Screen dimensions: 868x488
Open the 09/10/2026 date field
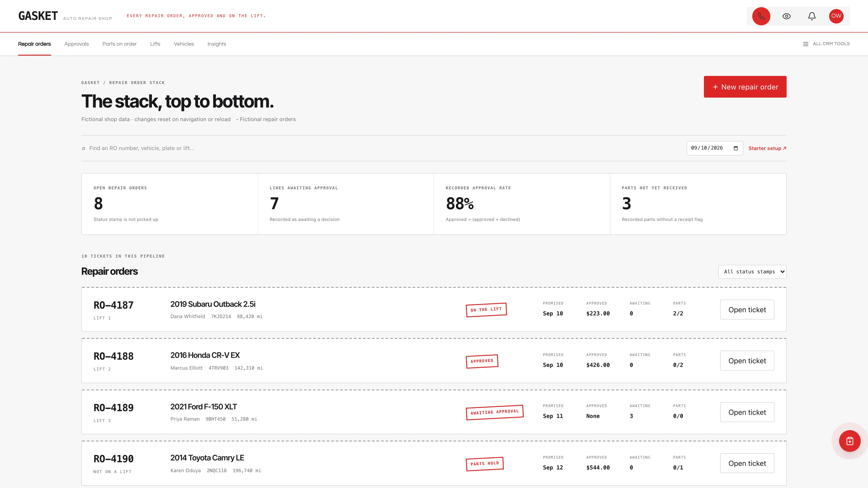(715, 148)
